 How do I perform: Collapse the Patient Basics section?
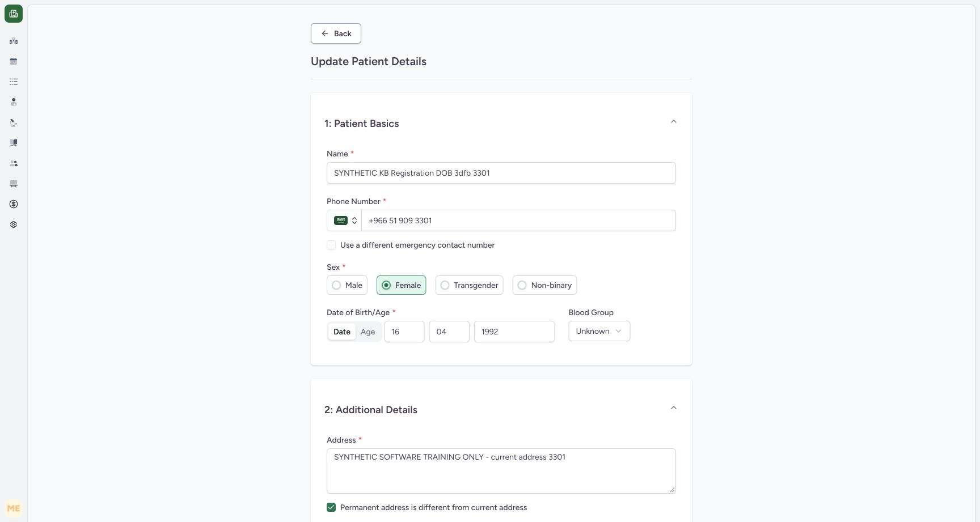[674, 122]
